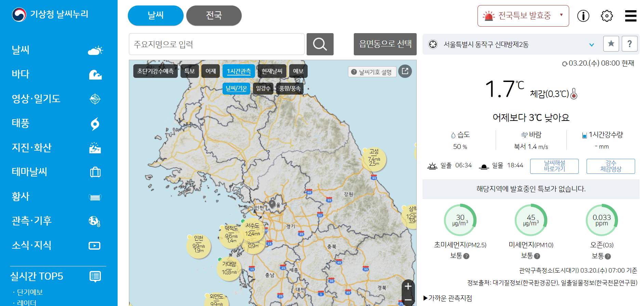644x306 pixels.
Task: Click 강수 체감영상 button
Action: pos(611,166)
